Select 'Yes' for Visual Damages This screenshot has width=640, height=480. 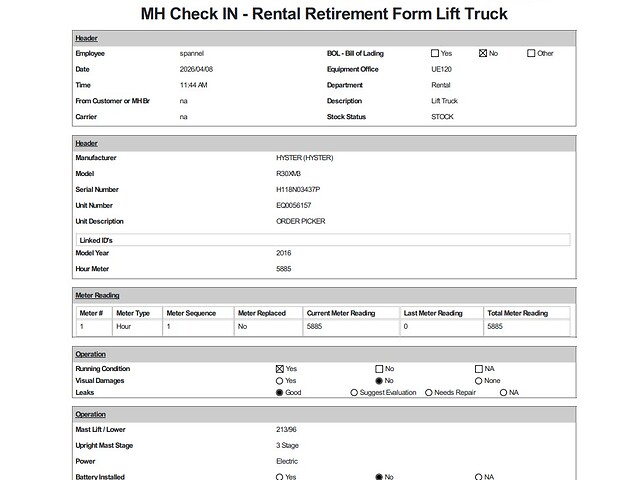point(279,381)
